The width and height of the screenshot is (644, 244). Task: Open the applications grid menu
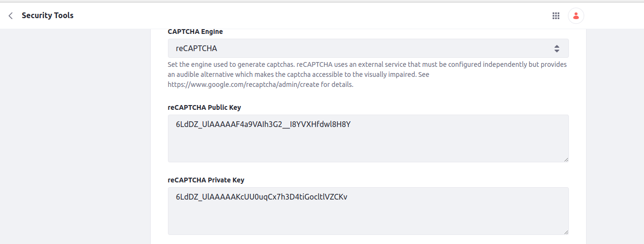pyautogui.click(x=556, y=16)
